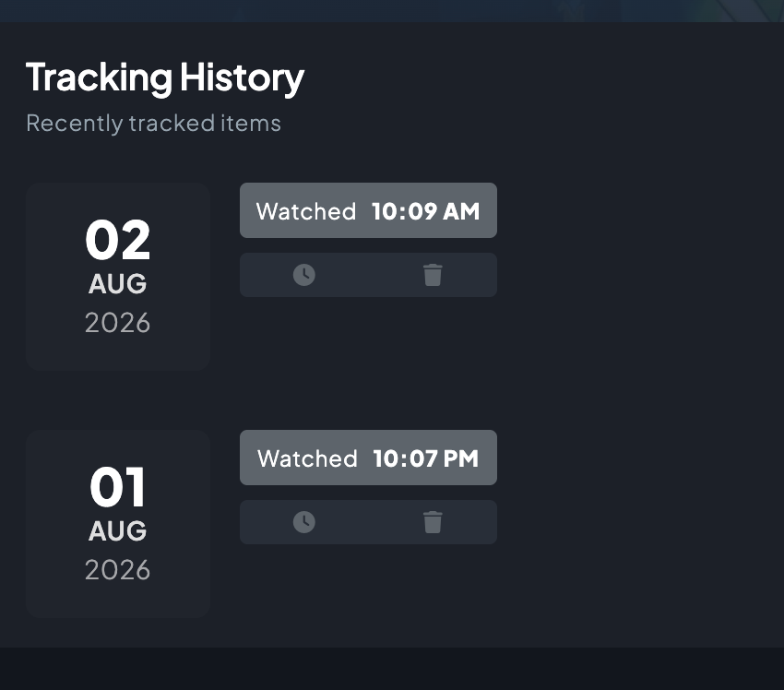Viewport: 784px width, 690px height.
Task: Click the AUG month label below 01
Action: click(117, 531)
